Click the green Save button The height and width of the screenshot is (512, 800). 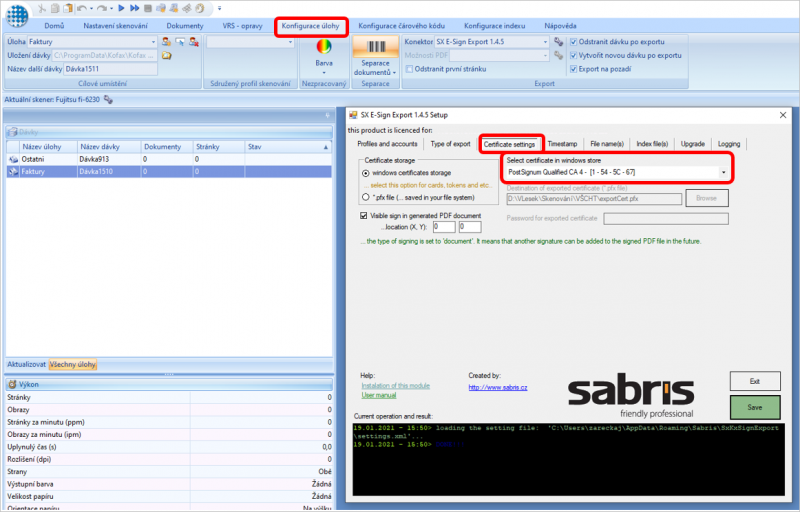755,407
